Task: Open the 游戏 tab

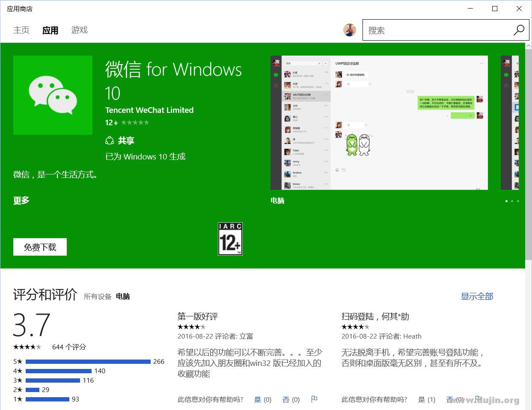Action: pos(80,30)
